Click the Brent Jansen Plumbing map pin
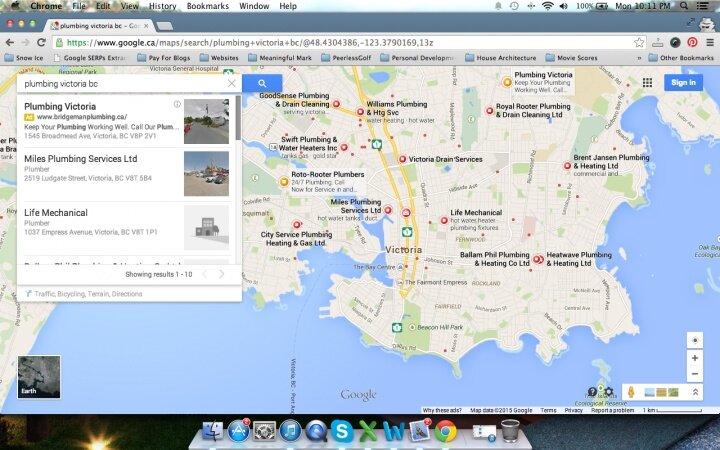Image resolution: width=720 pixels, height=450 pixels. point(567,166)
